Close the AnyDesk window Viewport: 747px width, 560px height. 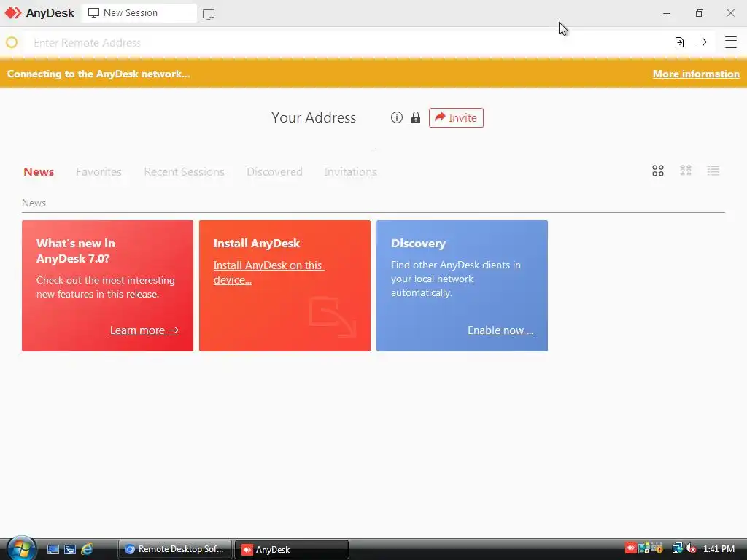(730, 13)
